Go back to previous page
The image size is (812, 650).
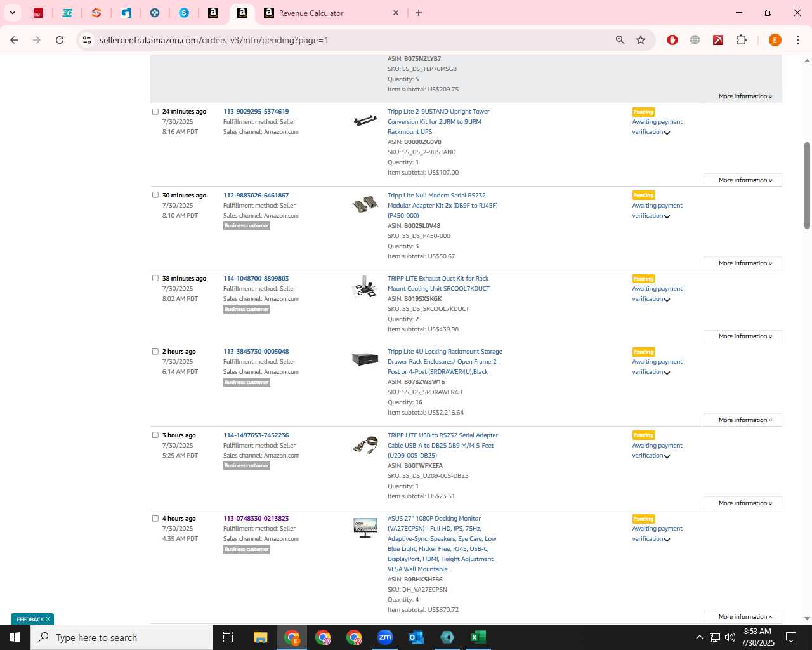coord(14,40)
